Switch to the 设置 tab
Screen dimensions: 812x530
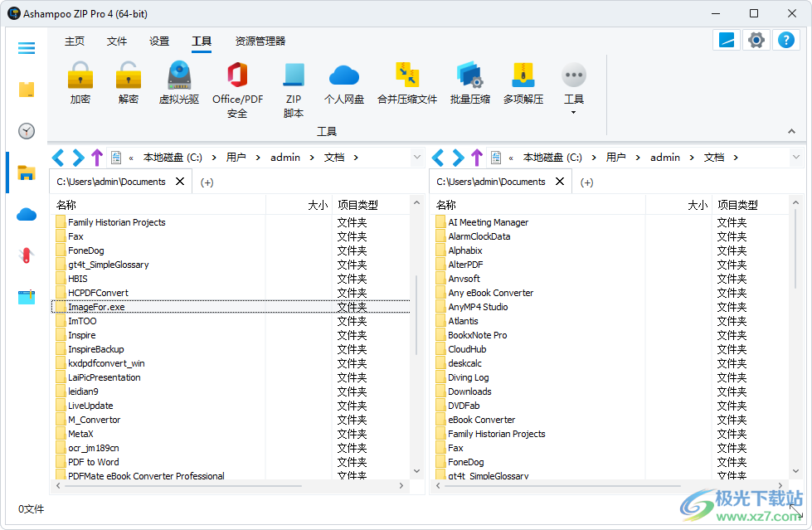click(159, 41)
